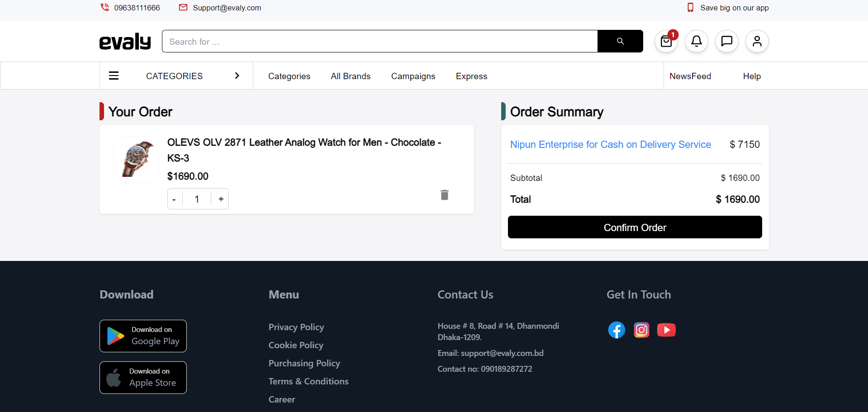Delete the OLEVS watch from order
Viewport: 868px width, 412px height.
445,194
